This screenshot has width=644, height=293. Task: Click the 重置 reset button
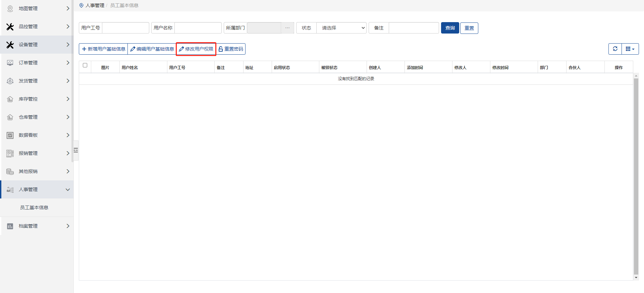(469, 28)
